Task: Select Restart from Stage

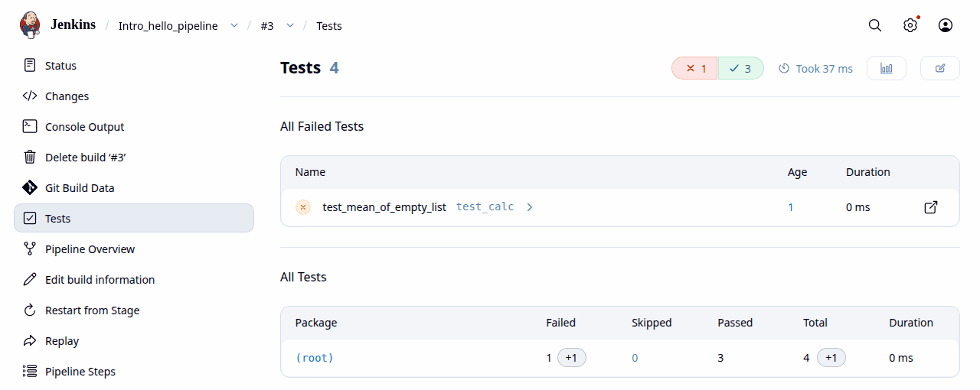Action: [134, 310]
